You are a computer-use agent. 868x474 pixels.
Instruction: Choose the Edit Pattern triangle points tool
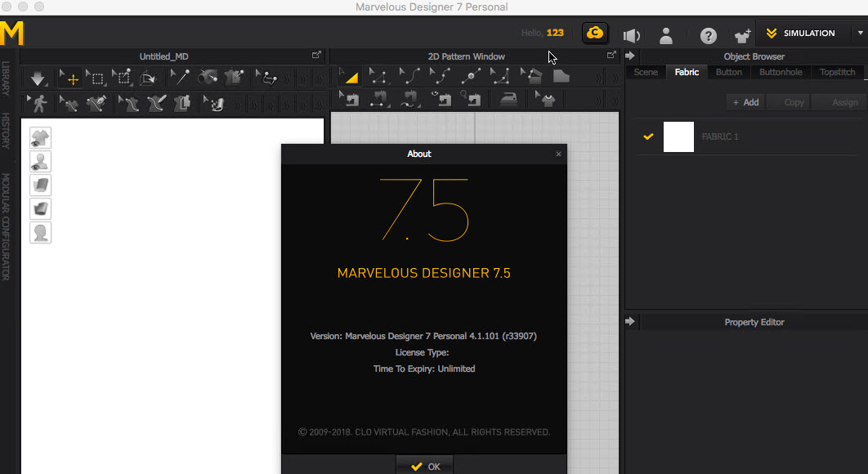point(378,77)
